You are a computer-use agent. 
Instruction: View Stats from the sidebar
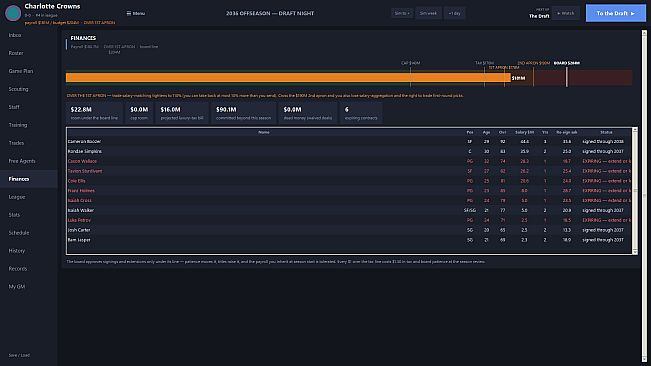[29, 215]
